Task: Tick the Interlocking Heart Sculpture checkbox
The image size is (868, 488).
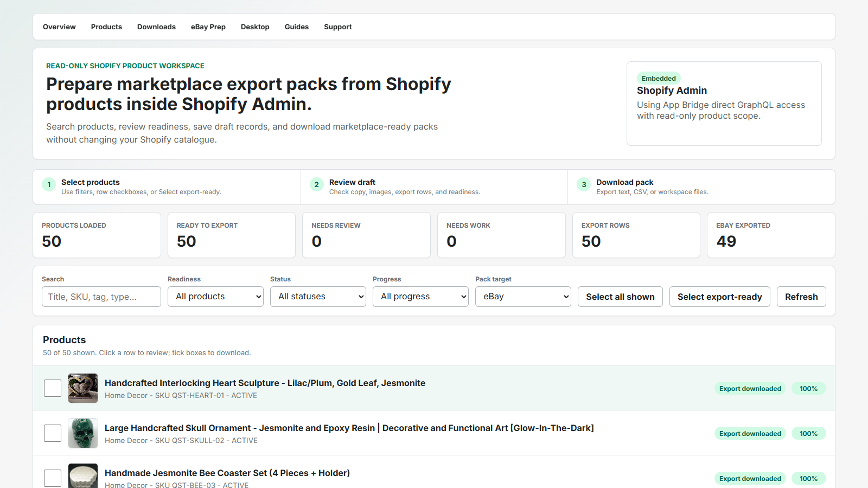Action: click(53, 388)
